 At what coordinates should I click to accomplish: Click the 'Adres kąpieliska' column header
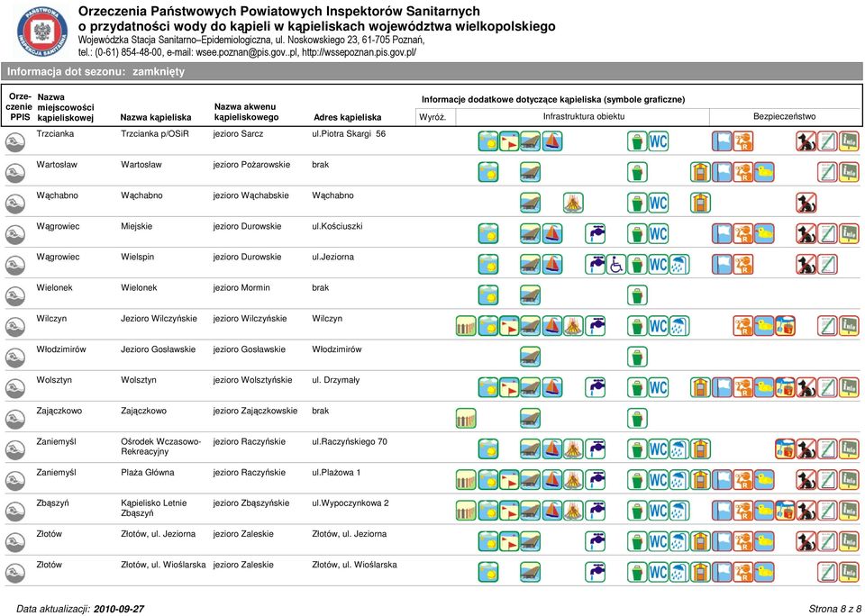click(x=348, y=117)
